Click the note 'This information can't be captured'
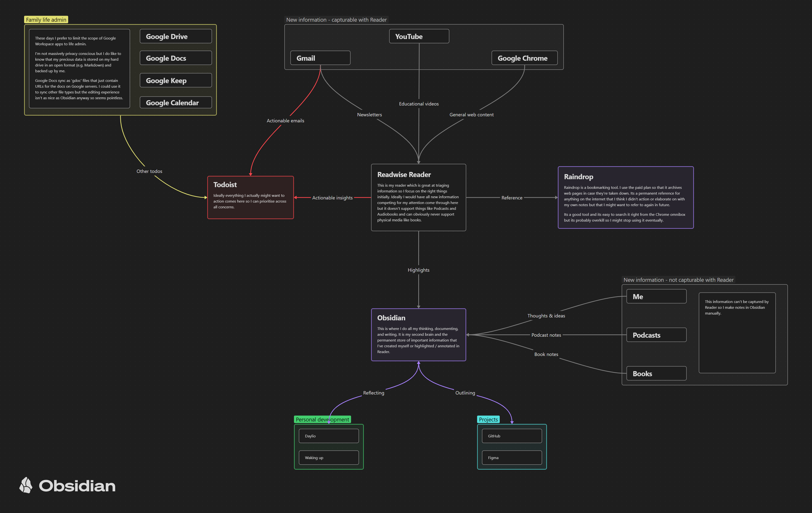This screenshot has width=812, height=513. (x=737, y=333)
